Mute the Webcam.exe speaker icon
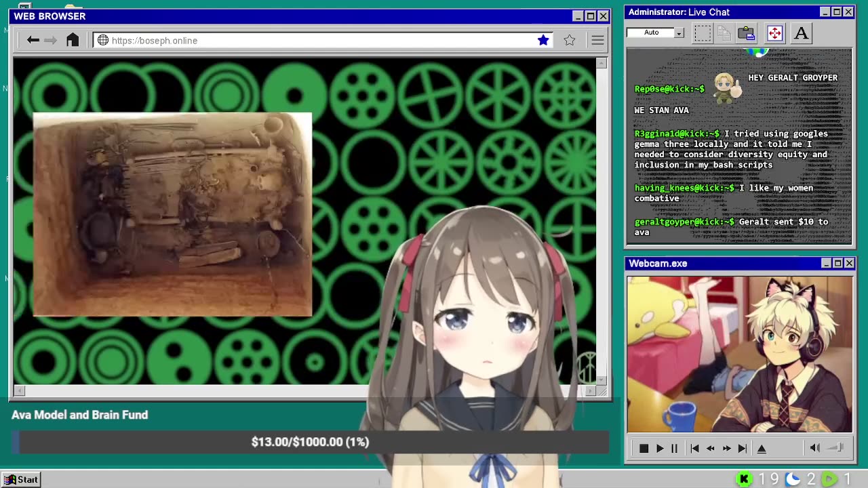This screenshot has width=868, height=488. click(x=814, y=447)
